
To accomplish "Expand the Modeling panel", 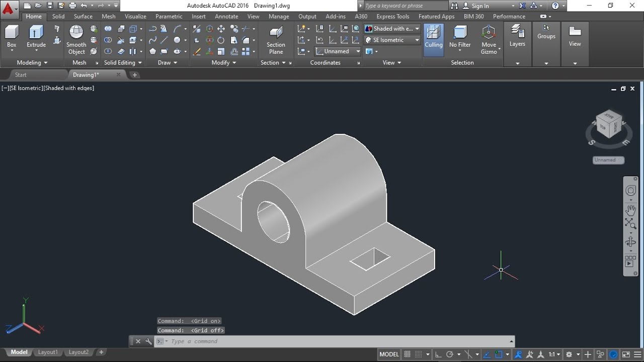I will pyautogui.click(x=32, y=63).
